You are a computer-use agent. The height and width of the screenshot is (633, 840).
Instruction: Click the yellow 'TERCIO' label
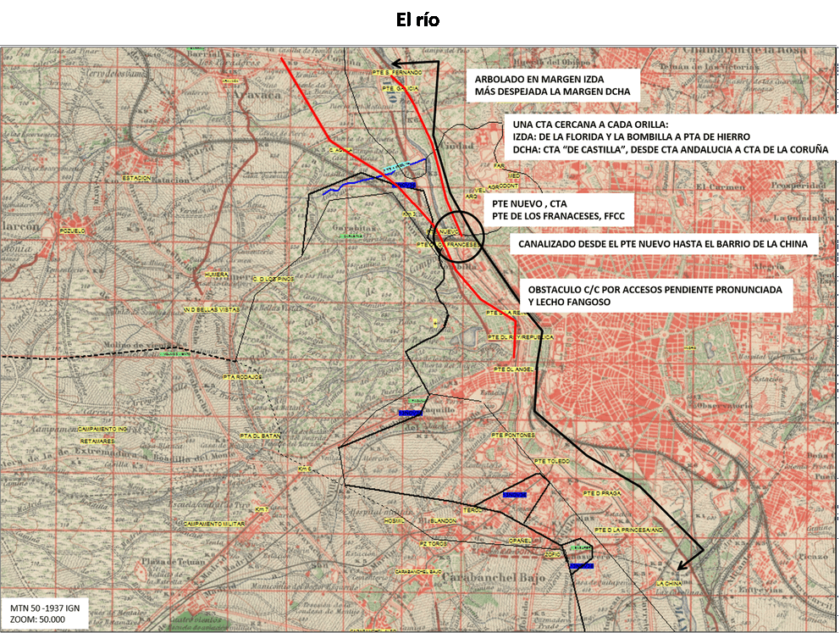pyautogui.click(x=472, y=511)
